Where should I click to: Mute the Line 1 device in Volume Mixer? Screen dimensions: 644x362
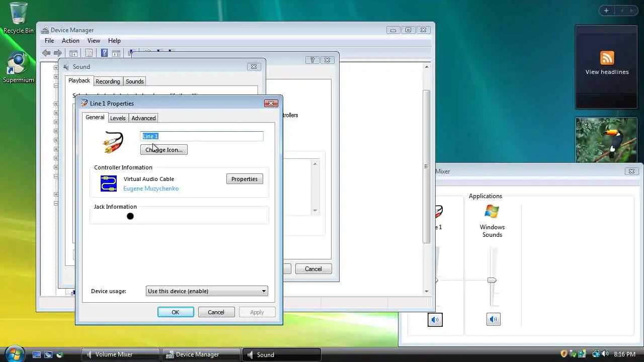click(435, 319)
